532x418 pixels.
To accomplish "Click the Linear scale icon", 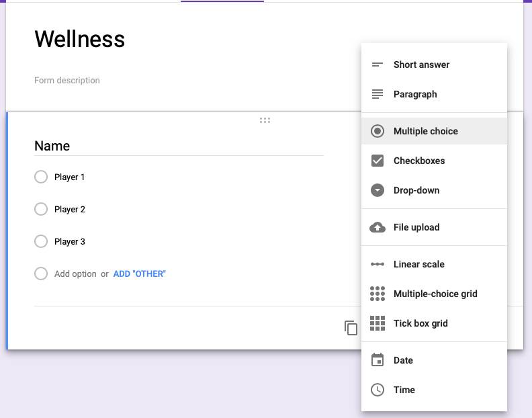I will click(378, 264).
